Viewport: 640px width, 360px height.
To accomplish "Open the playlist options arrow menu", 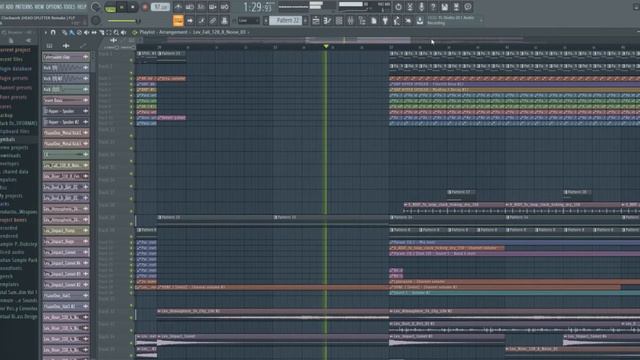I will (x=46, y=32).
